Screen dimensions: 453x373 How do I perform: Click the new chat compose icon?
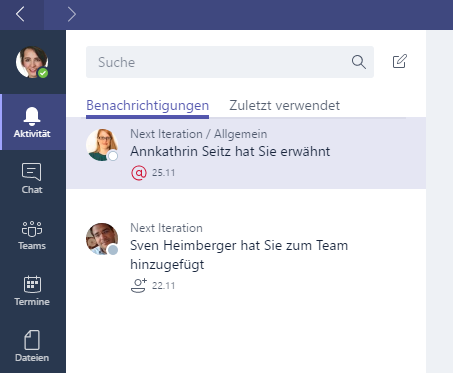point(400,61)
